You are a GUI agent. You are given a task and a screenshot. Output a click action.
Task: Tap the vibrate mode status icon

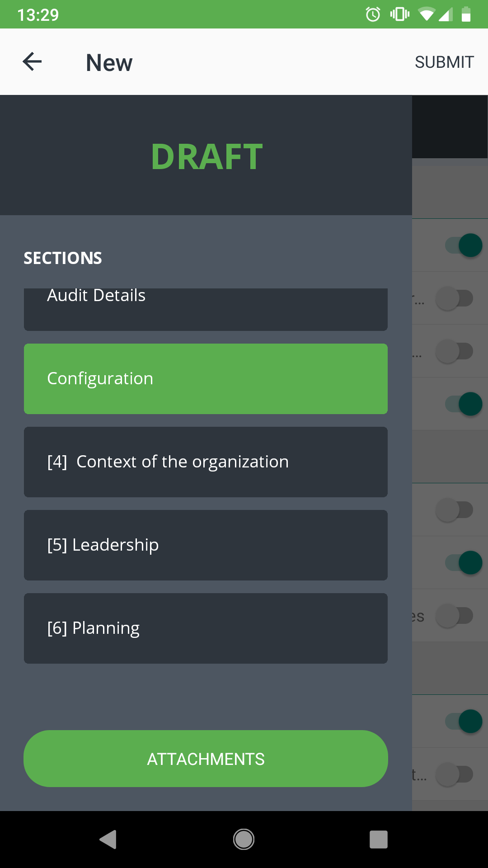399,14
